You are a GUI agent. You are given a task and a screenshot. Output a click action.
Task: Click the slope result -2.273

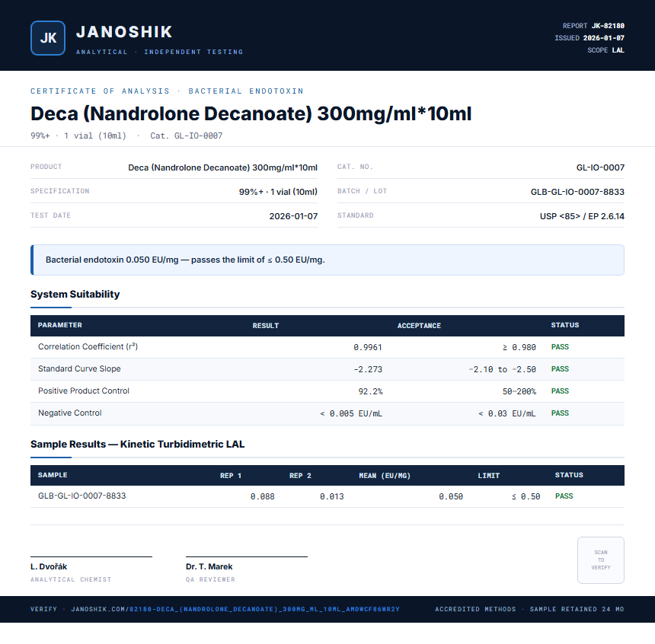368,369
